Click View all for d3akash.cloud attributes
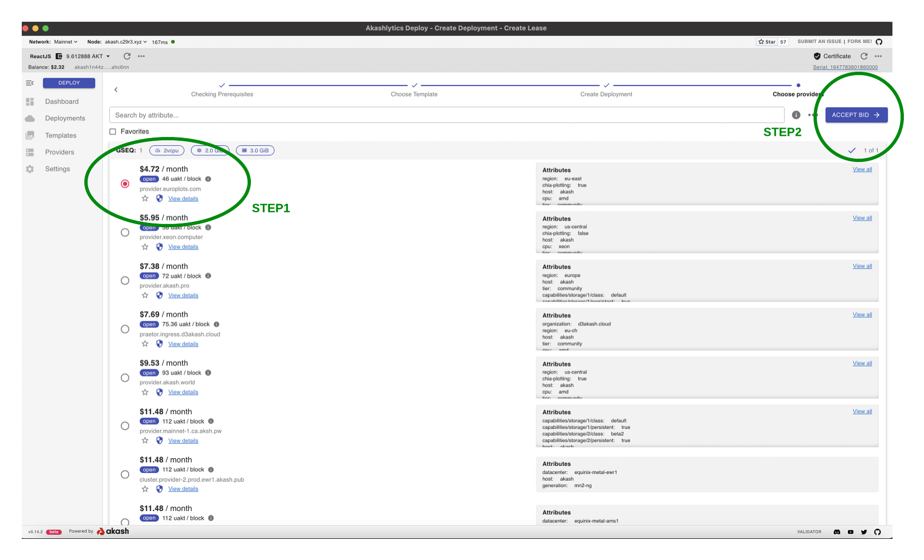Screen dimensions: 924x560 pyautogui.click(x=862, y=315)
